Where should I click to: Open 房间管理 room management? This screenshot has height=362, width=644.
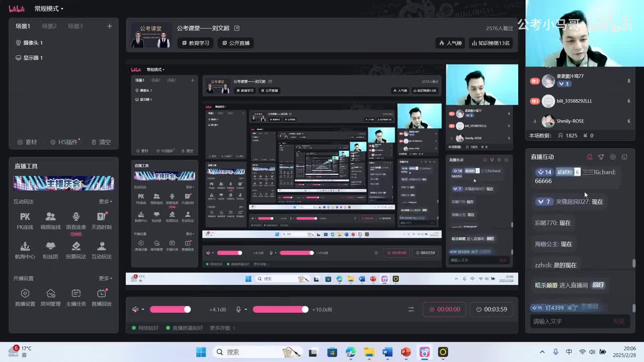(50, 297)
